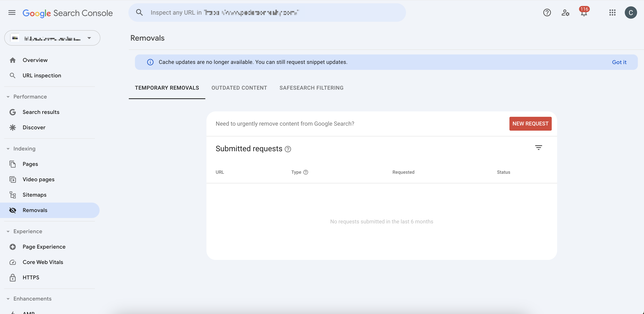Switch to Outdated Content tab
This screenshot has height=314, width=644.
pyautogui.click(x=239, y=88)
